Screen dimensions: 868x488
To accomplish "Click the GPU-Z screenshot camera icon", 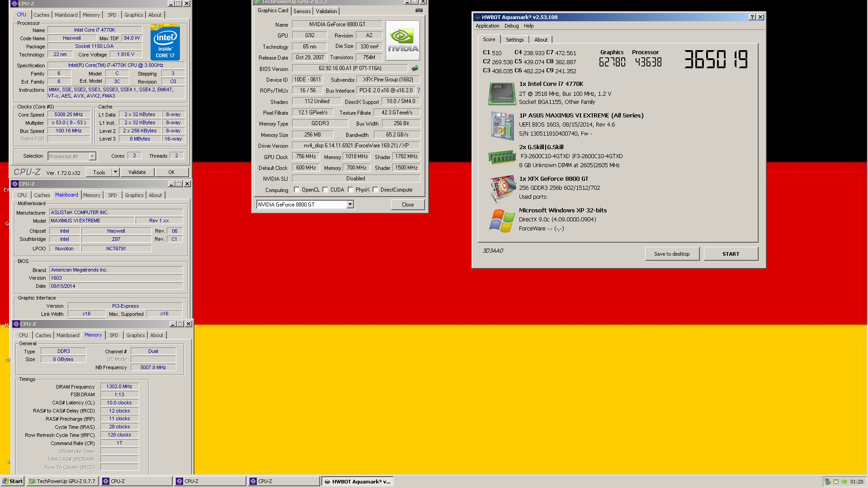I will coord(419,10).
